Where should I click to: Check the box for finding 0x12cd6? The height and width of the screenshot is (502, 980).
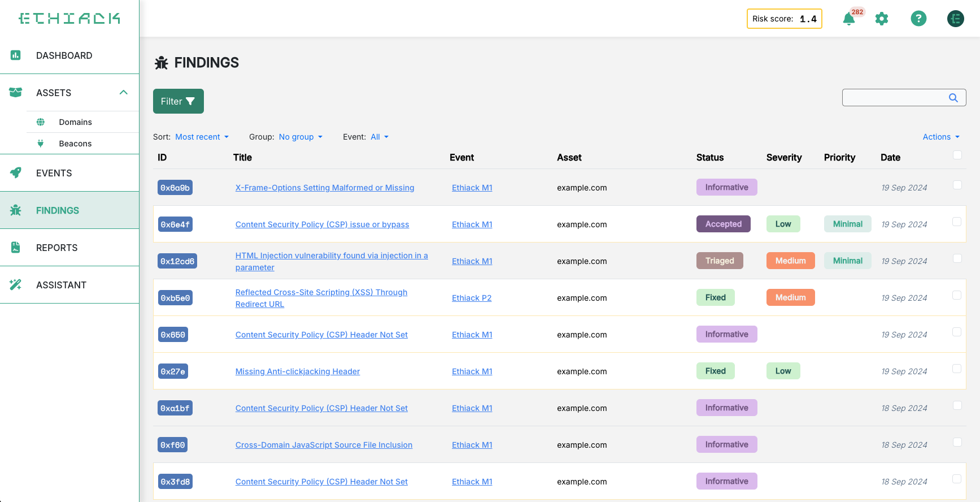click(957, 258)
